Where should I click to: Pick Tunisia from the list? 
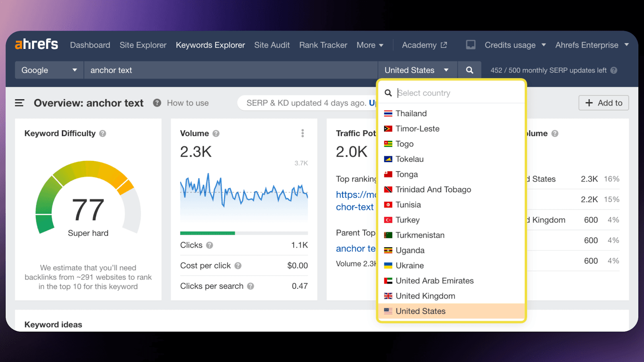point(452,205)
